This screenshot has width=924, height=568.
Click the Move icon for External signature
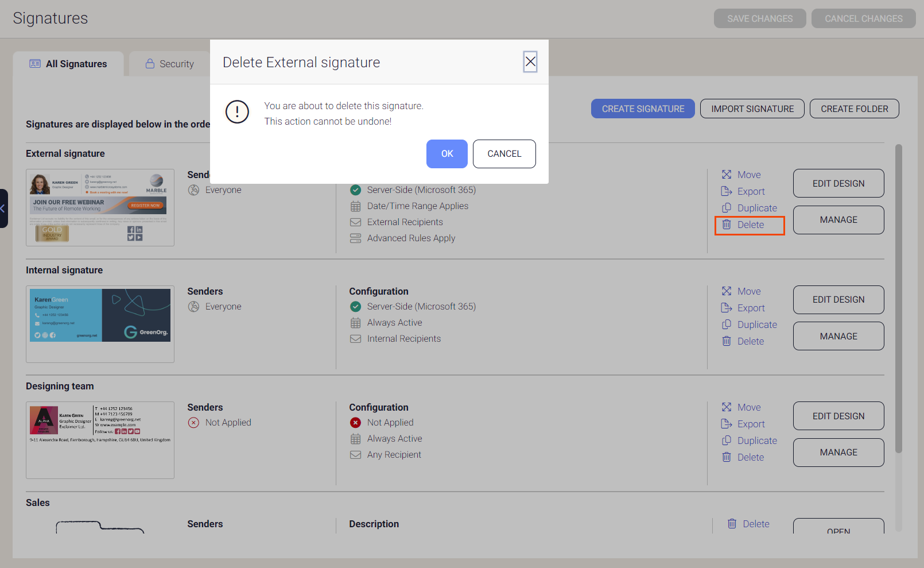pos(727,174)
